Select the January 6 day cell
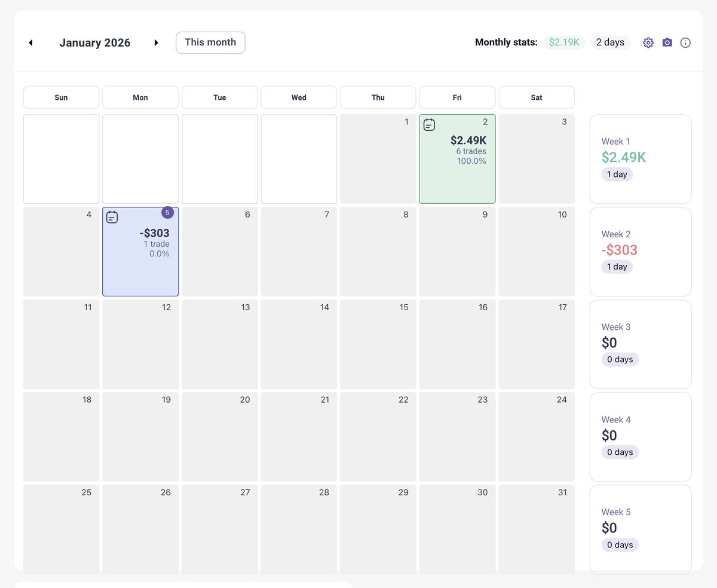The height and width of the screenshot is (588, 717). coord(220,252)
